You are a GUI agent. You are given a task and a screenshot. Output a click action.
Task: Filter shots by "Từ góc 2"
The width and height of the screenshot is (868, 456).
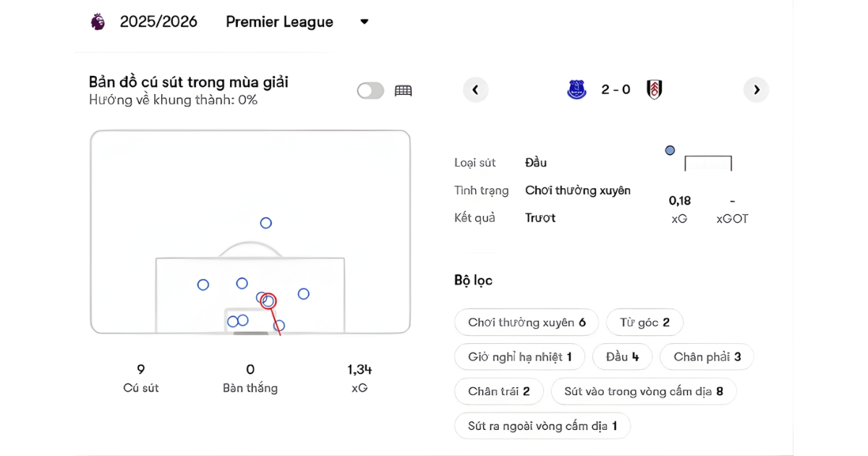644,322
